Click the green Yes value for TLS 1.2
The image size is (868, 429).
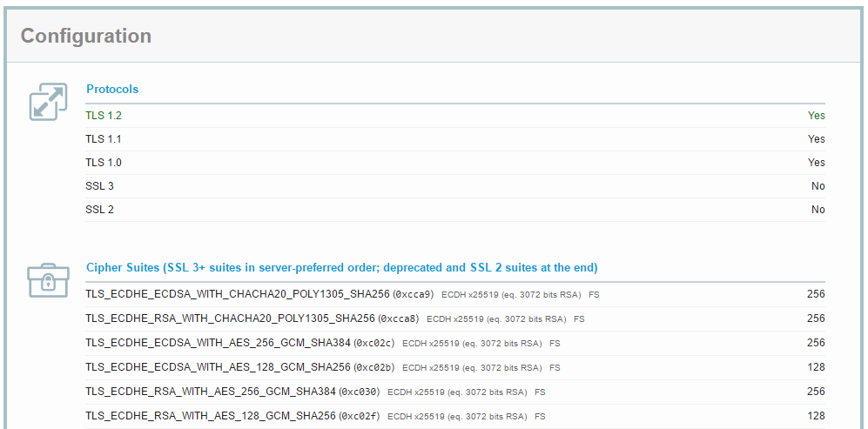(816, 116)
